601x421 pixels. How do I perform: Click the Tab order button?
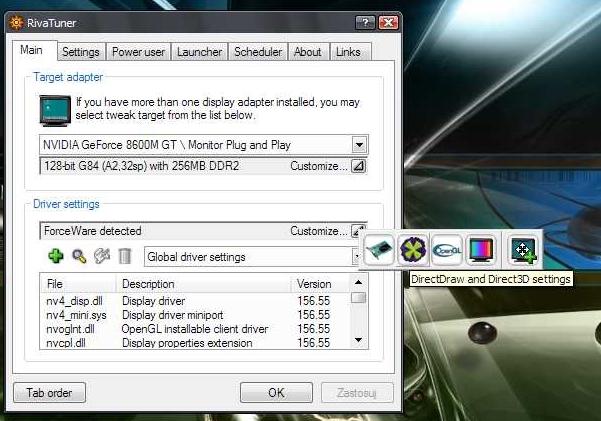pyautogui.click(x=49, y=393)
